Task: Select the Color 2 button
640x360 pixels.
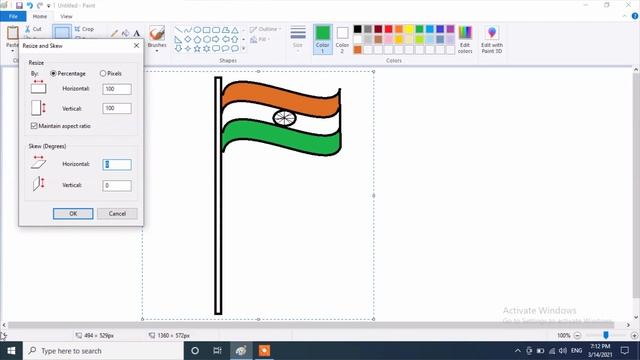Action: tap(342, 39)
